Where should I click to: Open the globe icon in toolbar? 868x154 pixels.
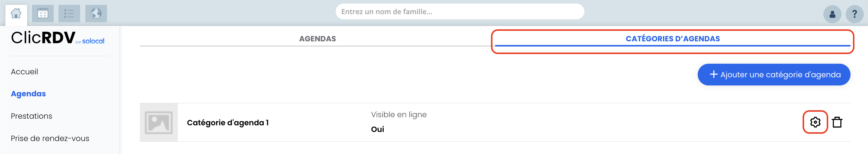point(96,14)
